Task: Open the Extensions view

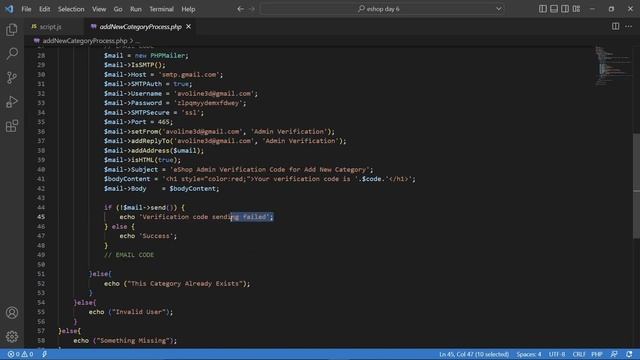Action: click(12, 126)
